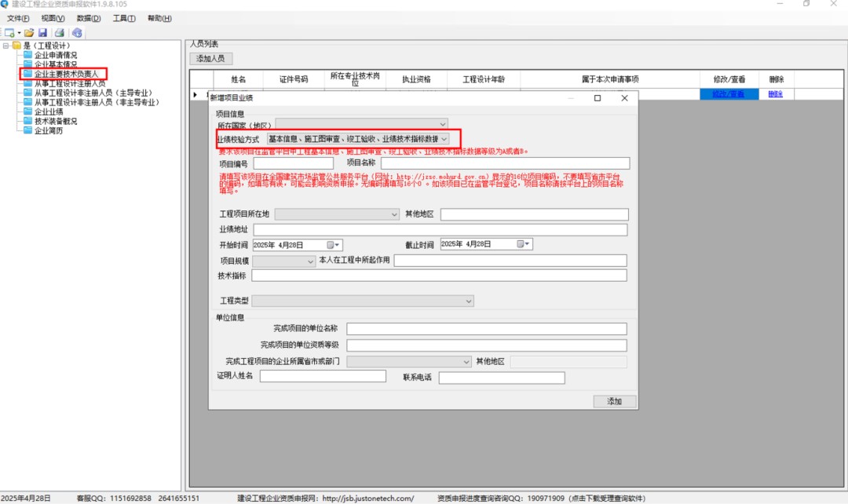The width and height of the screenshot is (848, 504).
Task: Click the Print toolbar icon
Action: [x=59, y=33]
